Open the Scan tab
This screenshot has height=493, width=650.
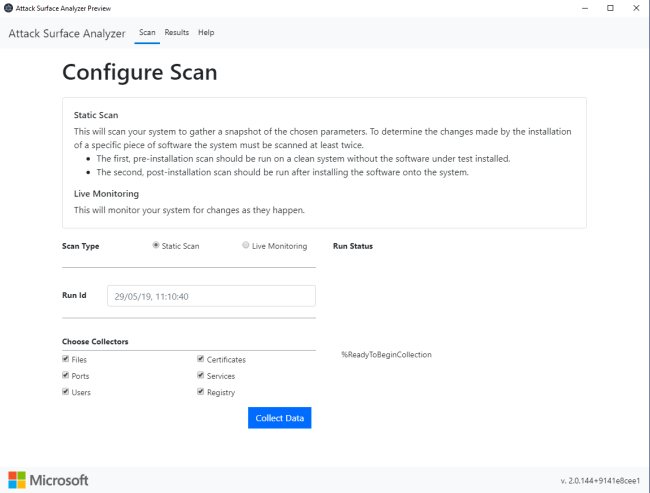coord(147,33)
